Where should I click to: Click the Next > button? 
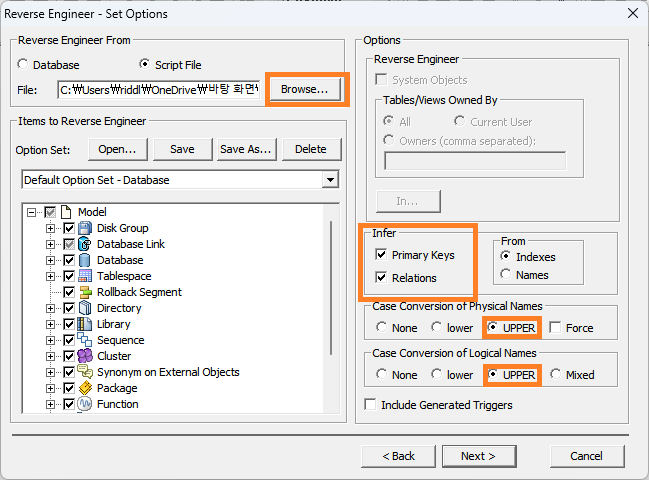click(478, 456)
